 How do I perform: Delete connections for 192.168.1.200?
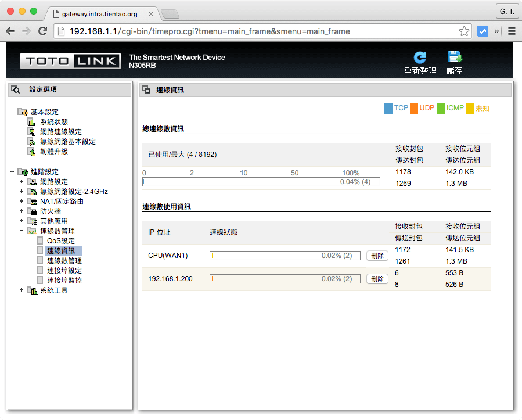377,279
